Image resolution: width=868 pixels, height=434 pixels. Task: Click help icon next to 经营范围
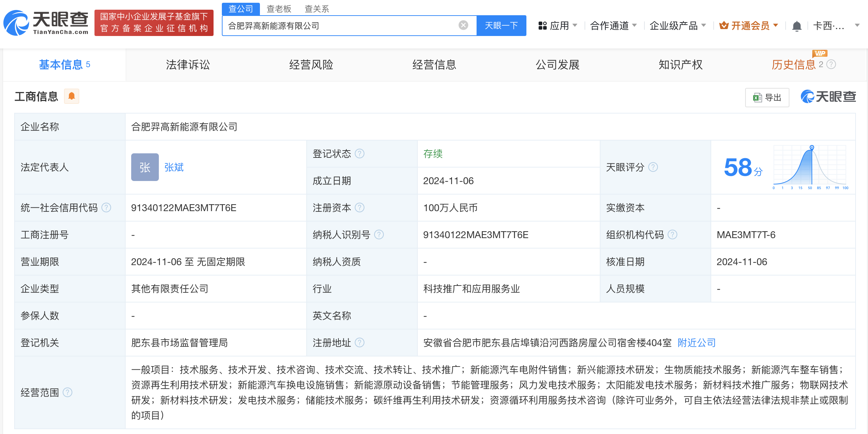pos(67,392)
